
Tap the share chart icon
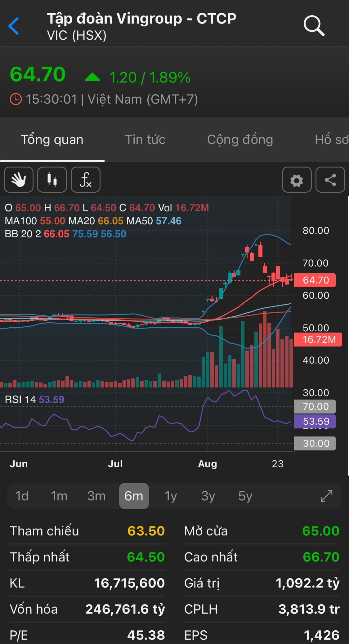pos(330,180)
